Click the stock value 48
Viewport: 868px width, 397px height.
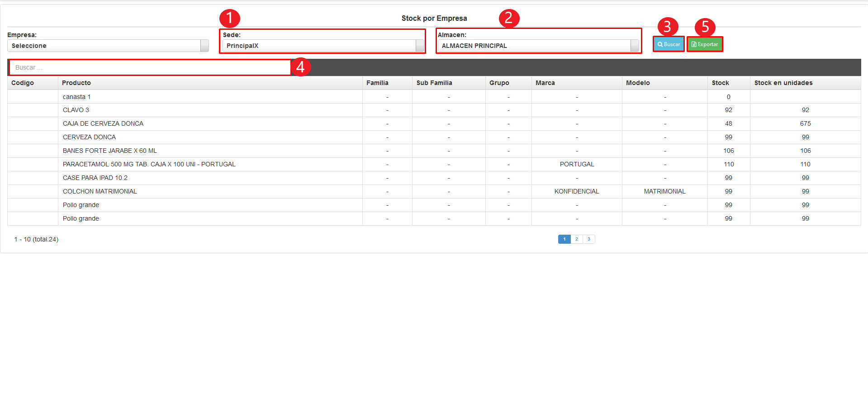pyautogui.click(x=729, y=123)
